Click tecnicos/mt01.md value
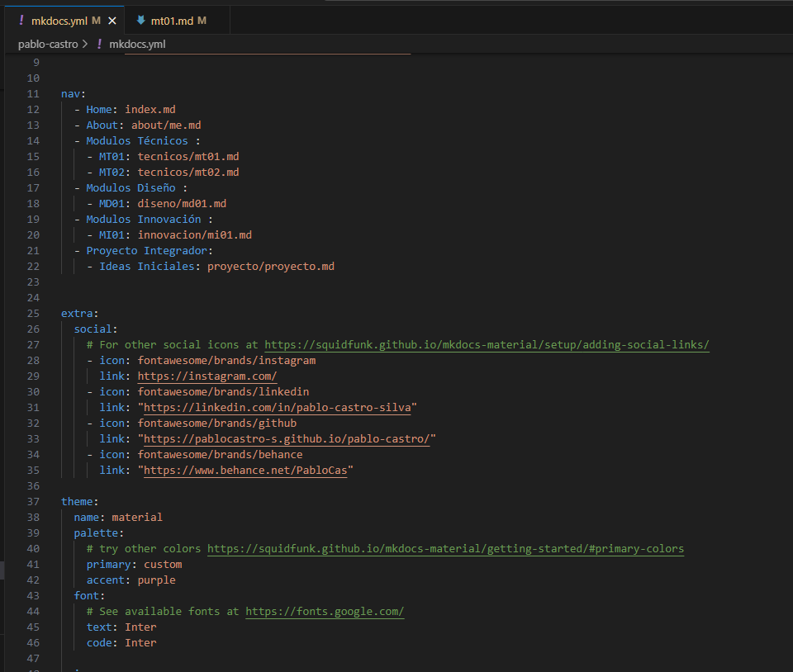 (x=188, y=157)
